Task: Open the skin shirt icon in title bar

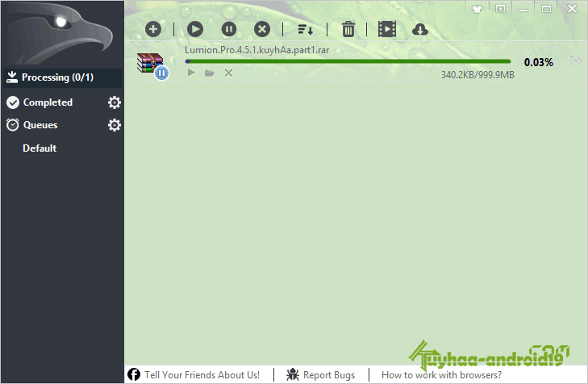Action: [477, 9]
